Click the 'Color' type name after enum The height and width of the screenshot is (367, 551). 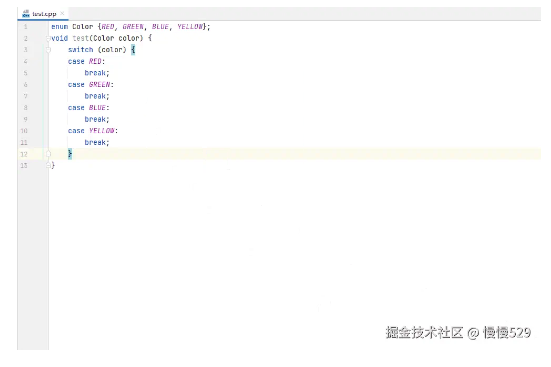(x=83, y=27)
